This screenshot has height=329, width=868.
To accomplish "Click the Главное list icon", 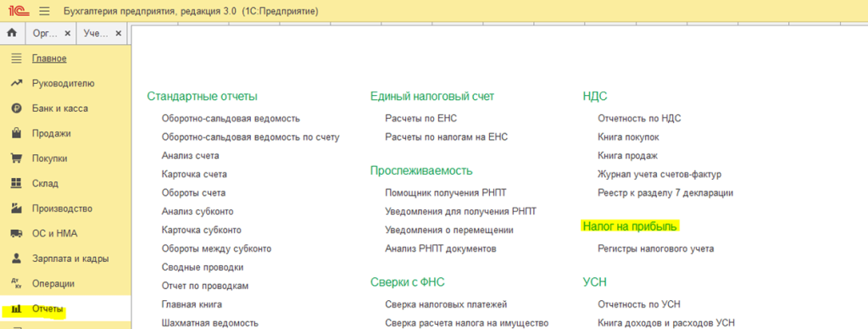I will tap(16, 59).
